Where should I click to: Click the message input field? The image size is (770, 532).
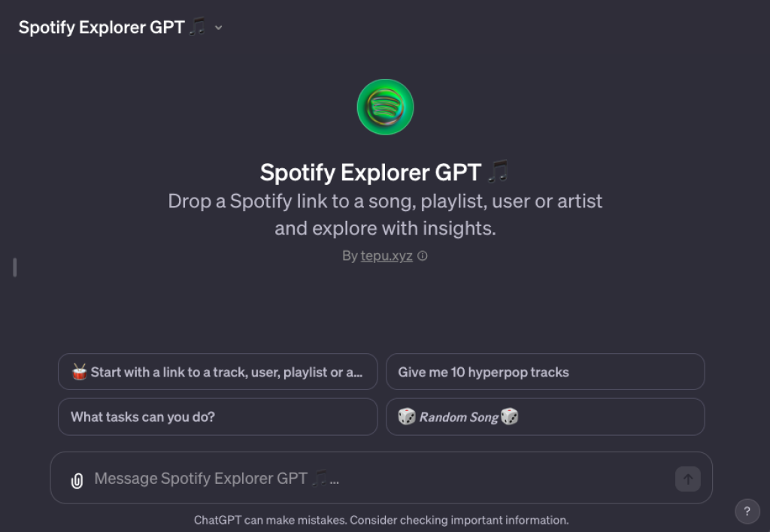click(x=301, y=477)
